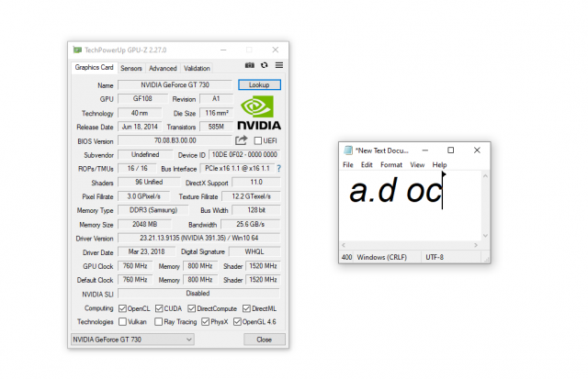Open Notepad View menu

pyautogui.click(x=417, y=165)
